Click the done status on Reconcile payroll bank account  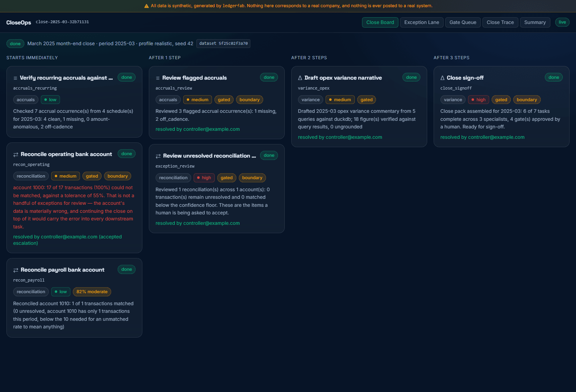click(x=126, y=270)
